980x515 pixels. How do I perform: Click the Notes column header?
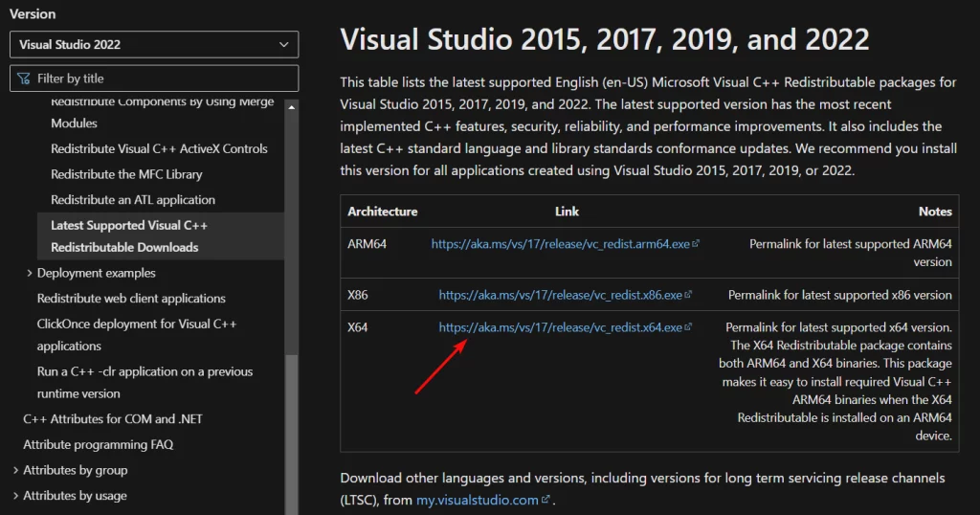coord(935,212)
